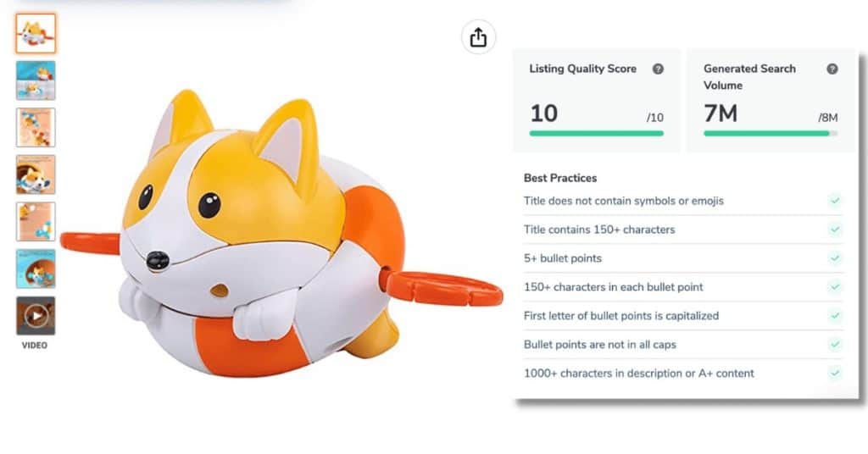Viewport: 868px width, 454px height.
Task: Click checkmark for bullet points not all caps
Action: (x=835, y=345)
